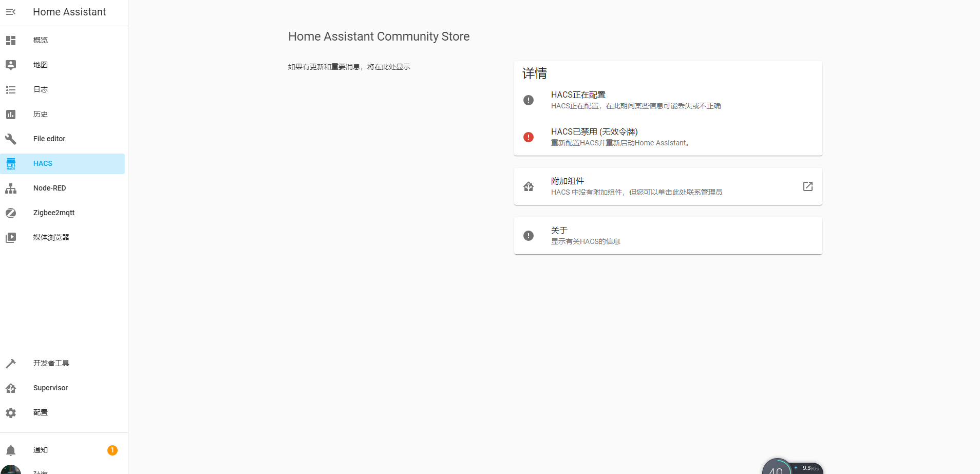Click the grey alert icon beside HACS正在配置
Screen dimensions: 980x474
(529, 100)
